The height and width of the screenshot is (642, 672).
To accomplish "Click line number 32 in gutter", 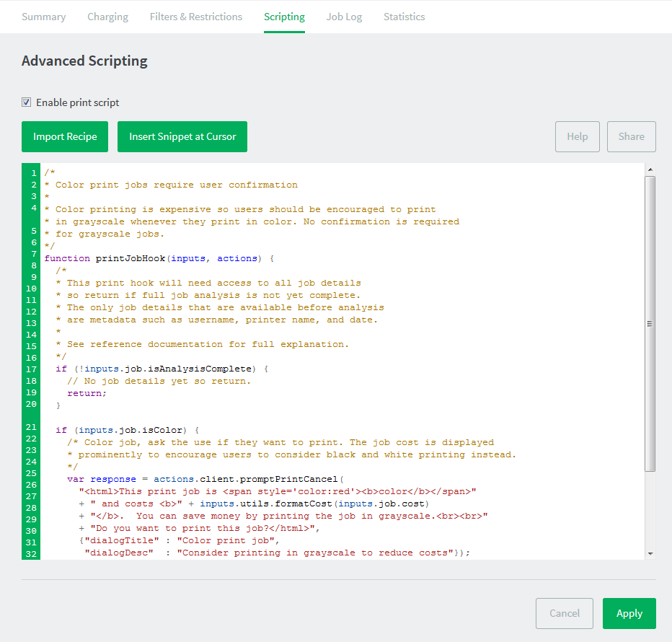I will click(x=31, y=554).
